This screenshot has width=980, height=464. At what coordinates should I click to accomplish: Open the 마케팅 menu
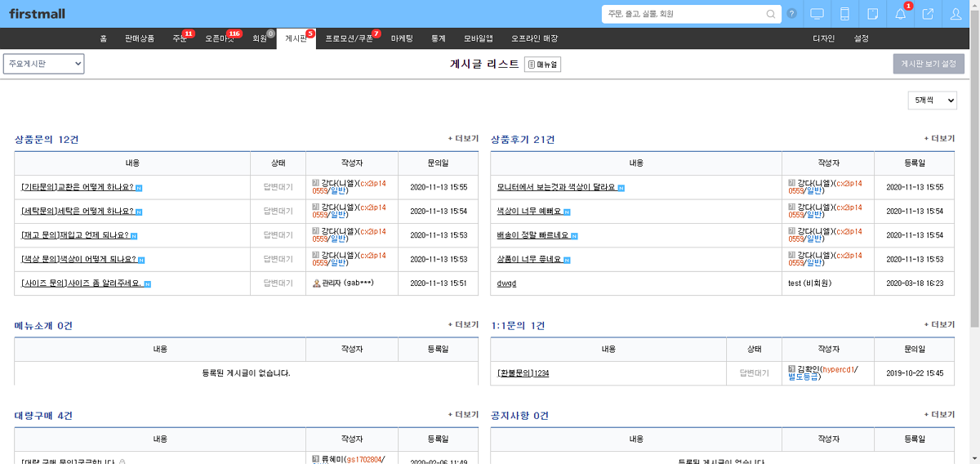pos(402,38)
